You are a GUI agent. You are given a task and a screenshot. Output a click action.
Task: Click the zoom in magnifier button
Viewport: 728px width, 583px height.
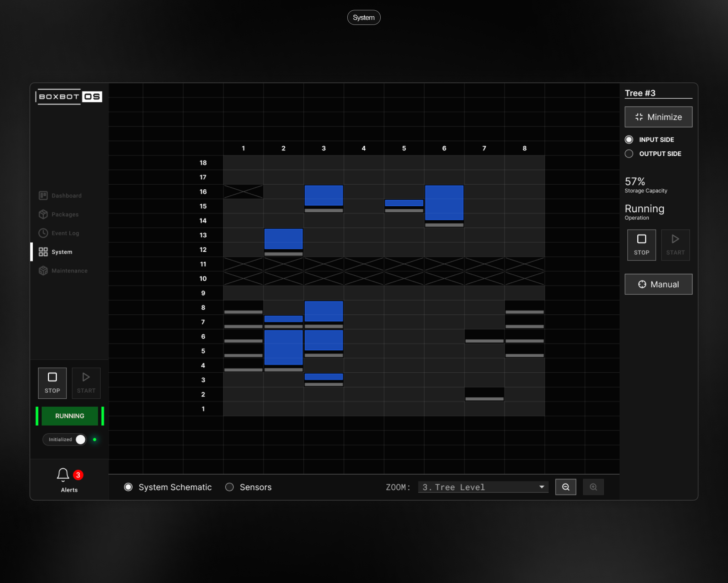tap(593, 487)
